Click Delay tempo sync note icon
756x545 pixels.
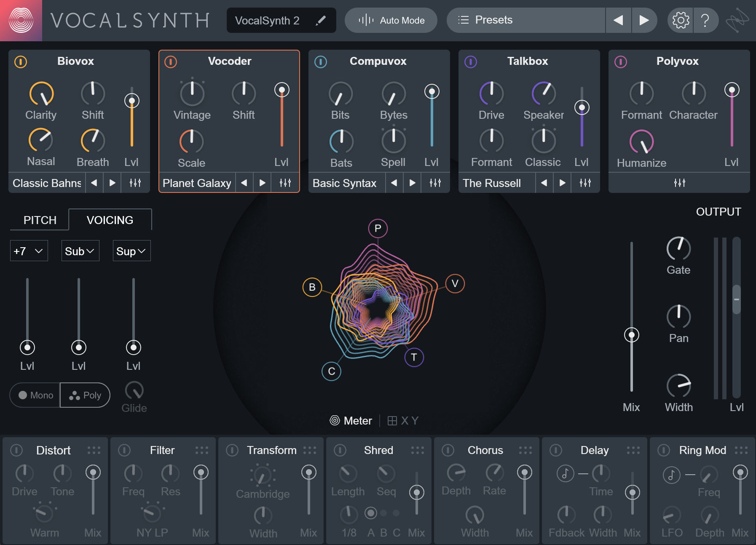(565, 473)
